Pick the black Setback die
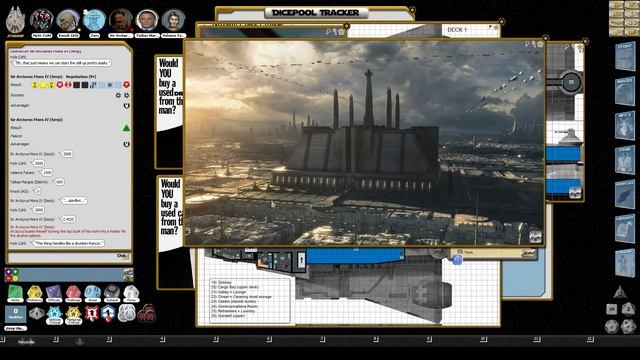 111,293
